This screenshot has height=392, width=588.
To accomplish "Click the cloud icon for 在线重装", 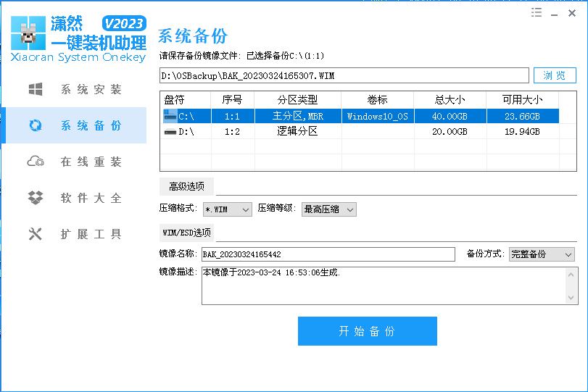I will click(x=35, y=162).
